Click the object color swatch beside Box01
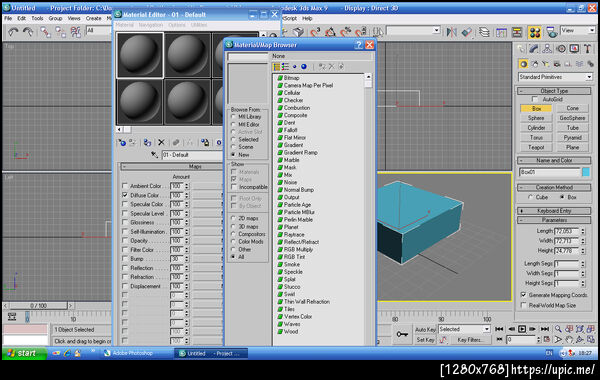600x380 pixels. [x=586, y=172]
